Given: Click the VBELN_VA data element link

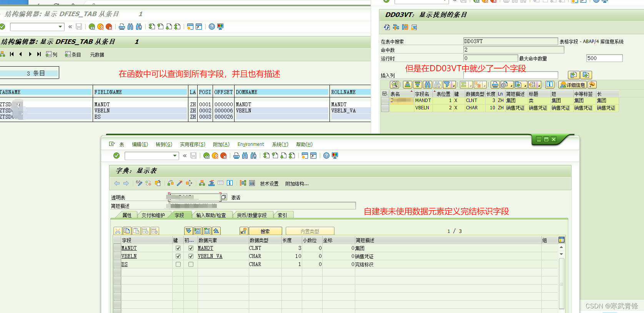Looking at the screenshot, I should click(210, 256).
